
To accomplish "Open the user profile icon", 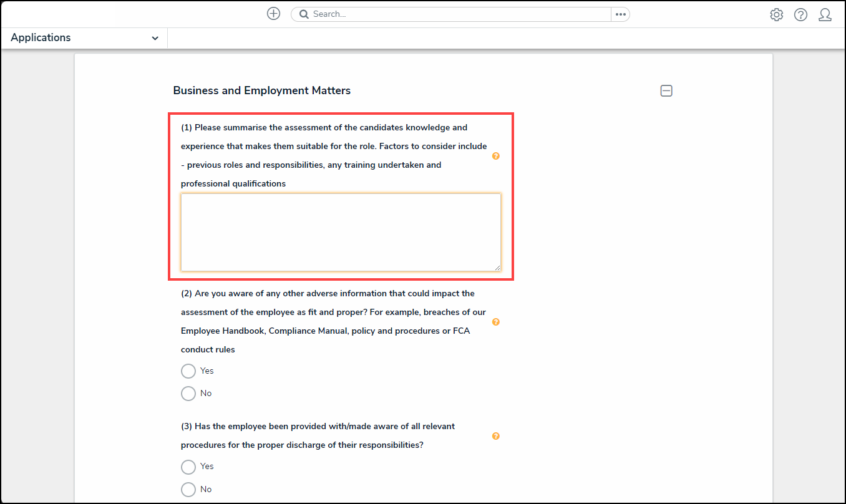I will (x=825, y=15).
